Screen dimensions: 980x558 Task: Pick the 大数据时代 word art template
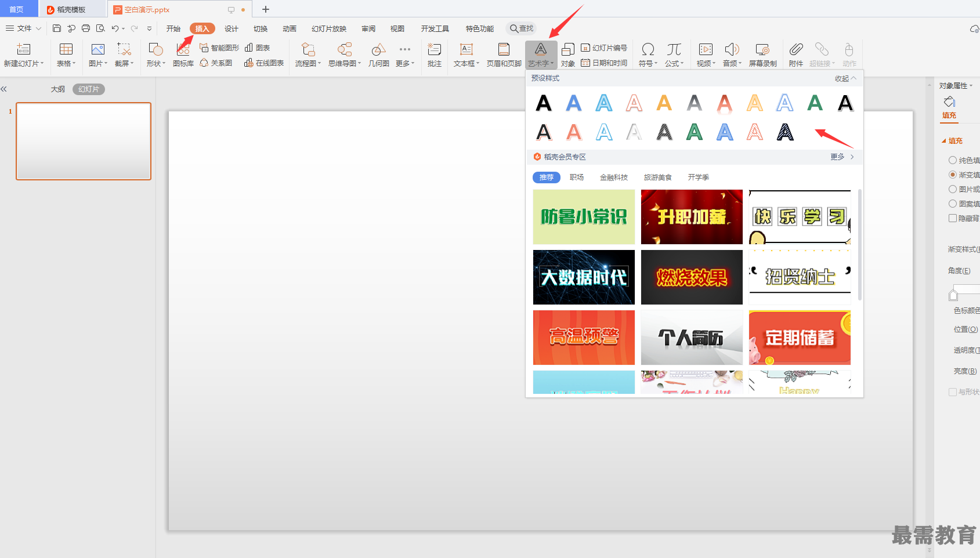(584, 277)
